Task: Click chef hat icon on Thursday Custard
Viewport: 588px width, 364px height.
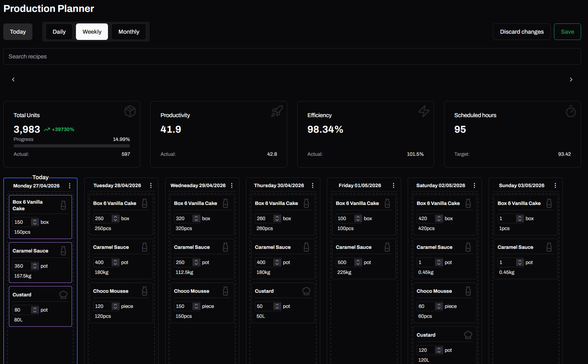Action: click(x=306, y=291)
